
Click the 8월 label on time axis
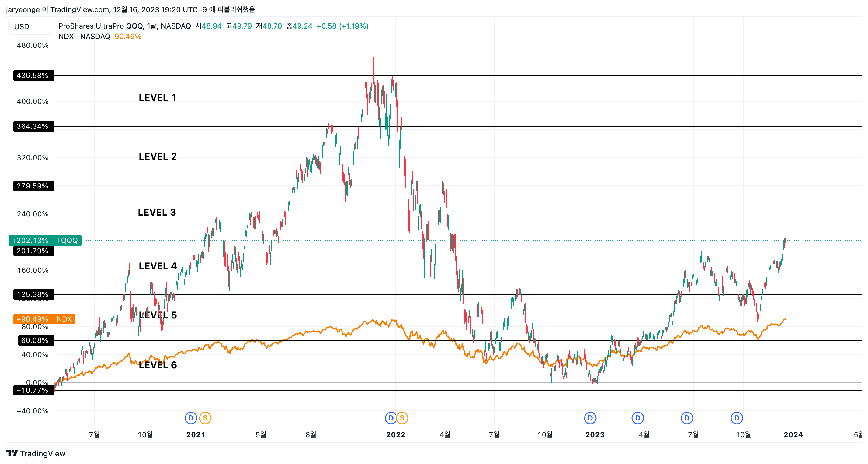coord(311,435)
